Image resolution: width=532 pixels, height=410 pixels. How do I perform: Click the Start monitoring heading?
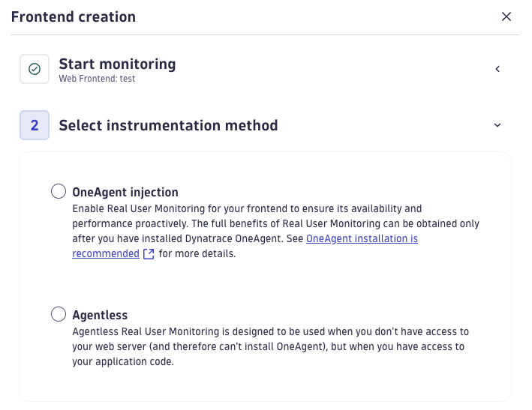point(117,64)
